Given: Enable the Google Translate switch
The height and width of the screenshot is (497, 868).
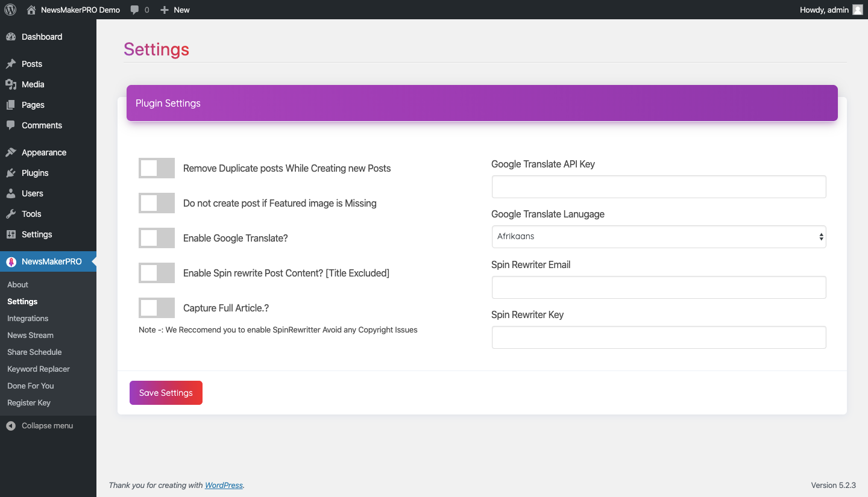Looking at the screenshot, I should 157,238.
